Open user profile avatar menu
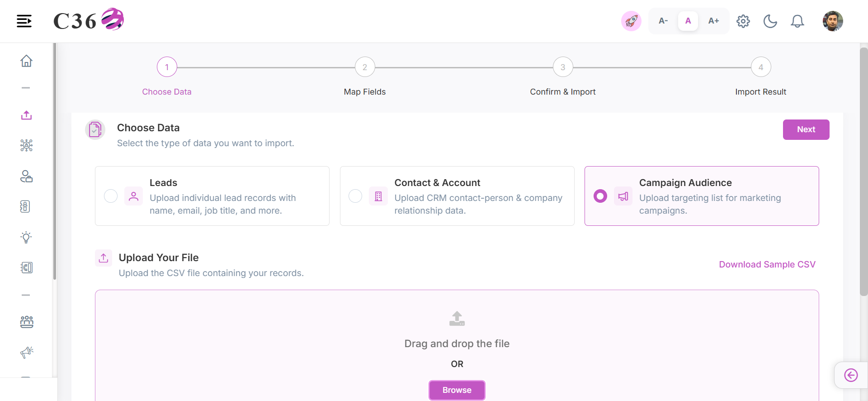Image resolution: width=868 pixels, height=401 pixels. (833, 21)
